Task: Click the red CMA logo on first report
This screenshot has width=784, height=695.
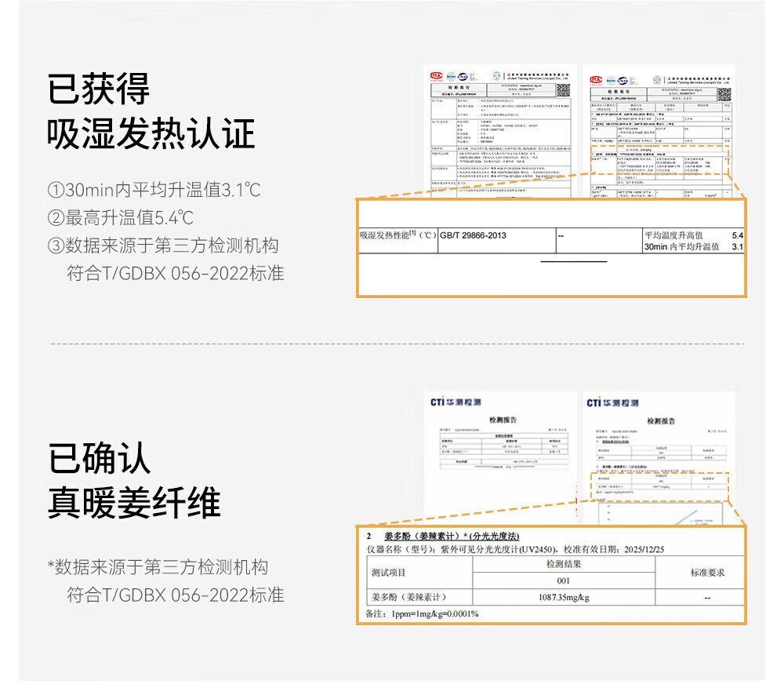Action: [437, 77]
